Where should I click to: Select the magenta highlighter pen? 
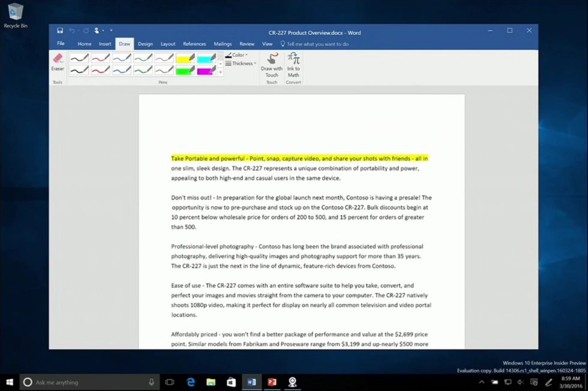[x=206, y=70]
